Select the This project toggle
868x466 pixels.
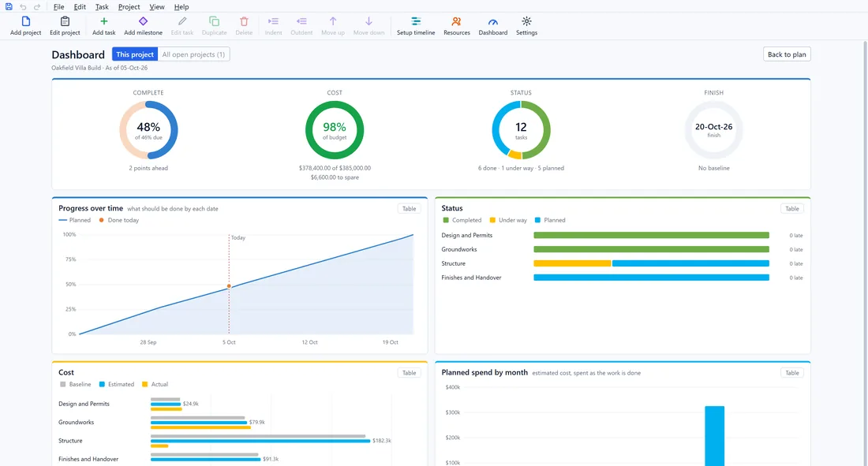pyautogui.click(x=134, y=54)
